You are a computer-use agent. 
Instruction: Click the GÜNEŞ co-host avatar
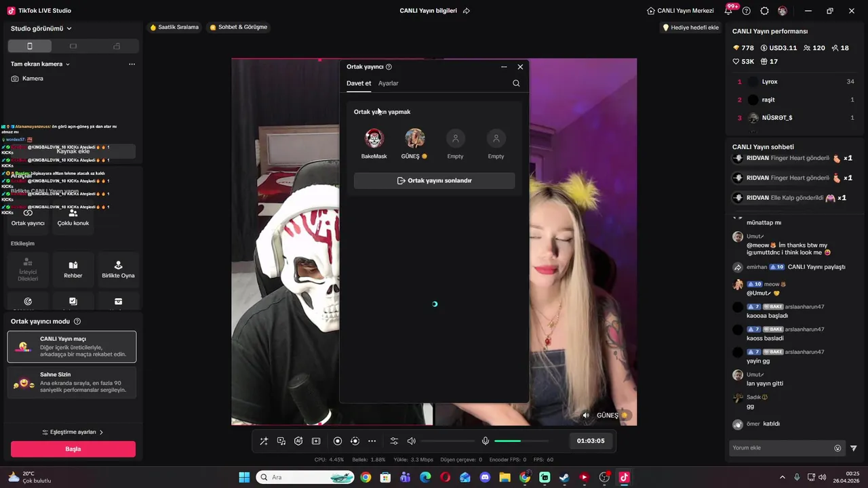(415, 138)
